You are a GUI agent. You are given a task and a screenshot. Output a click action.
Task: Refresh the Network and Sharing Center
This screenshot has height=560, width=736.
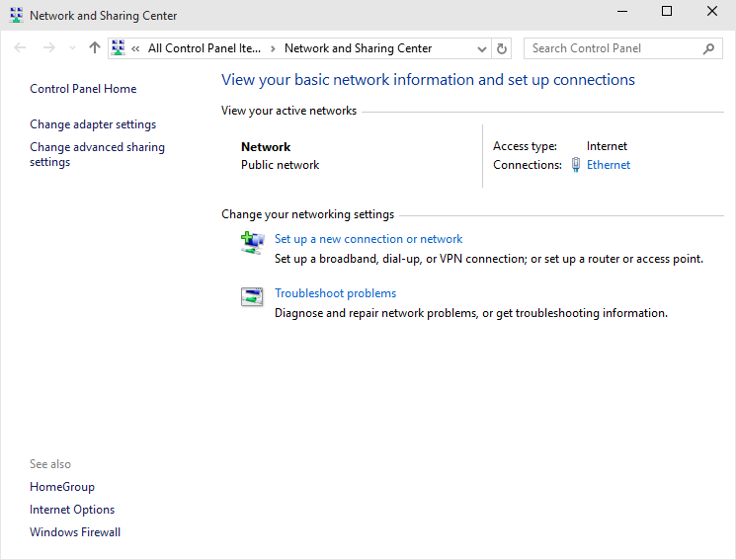[502, 48]
